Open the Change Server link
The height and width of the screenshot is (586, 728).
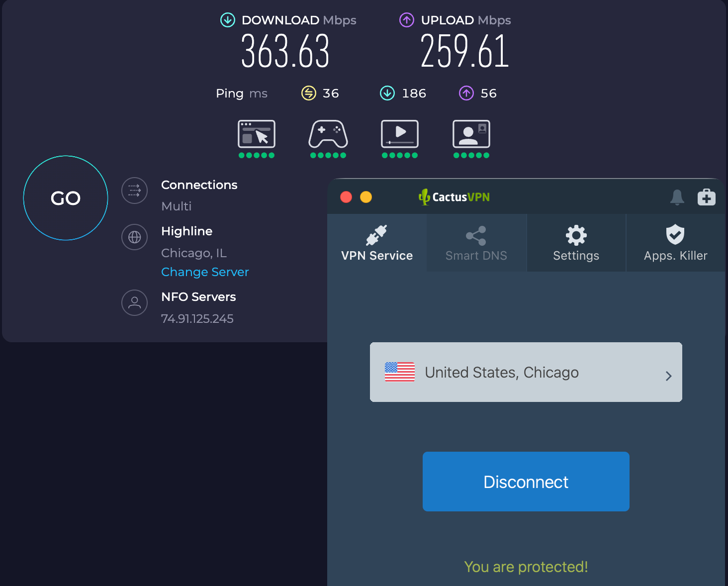pos(205,272)
